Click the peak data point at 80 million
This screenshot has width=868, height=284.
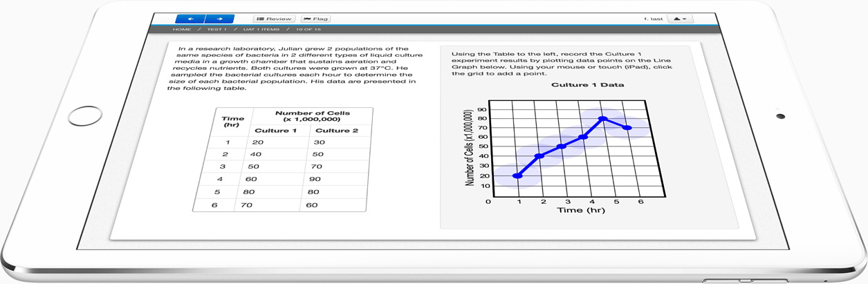click(x=602, y=119)
